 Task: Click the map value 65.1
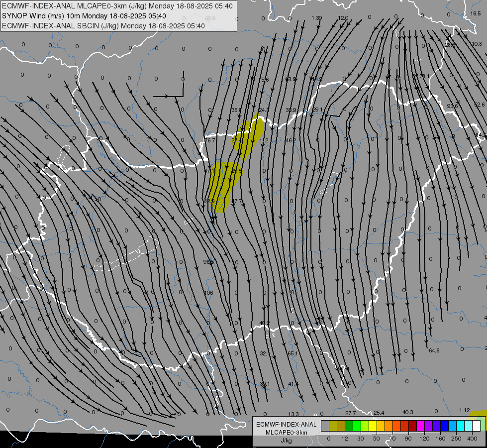point(292,353)
